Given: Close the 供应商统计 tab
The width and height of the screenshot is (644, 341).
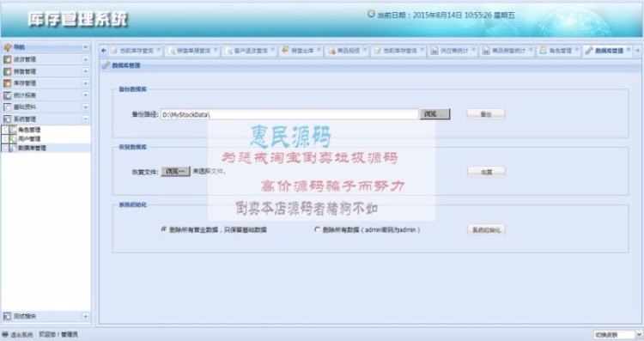Looking at the screenshot, I should [x=473, y=50].
